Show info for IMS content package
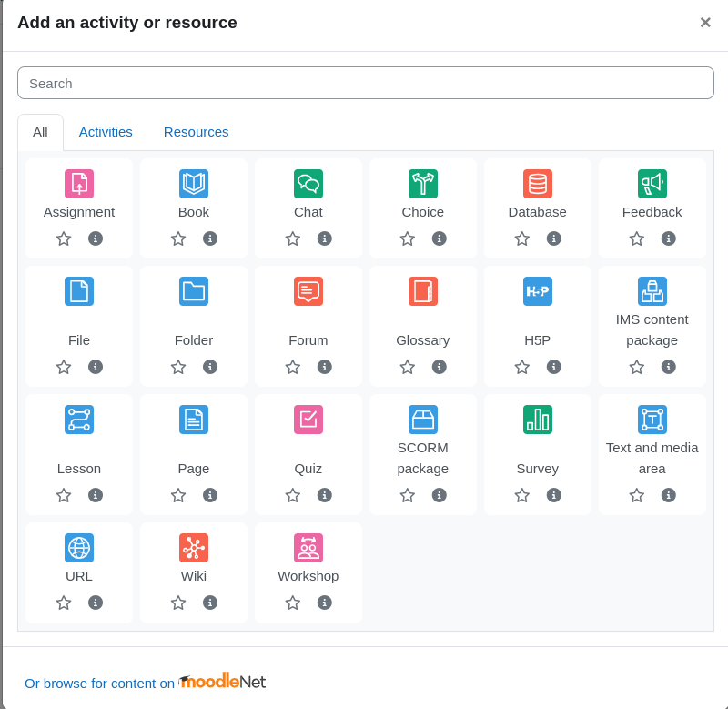The width and height of the screenshot is (728, 709). coord(669,368)
